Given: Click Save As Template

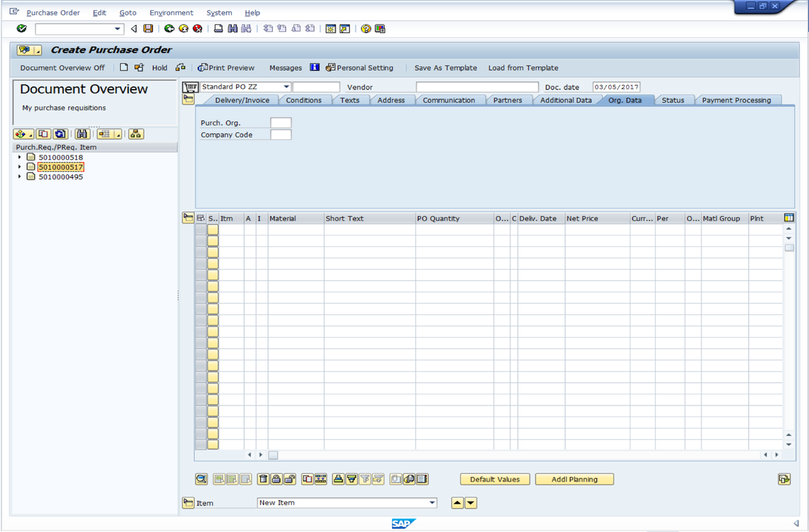Looking at the screenshot, I should [x=446, y=68].
